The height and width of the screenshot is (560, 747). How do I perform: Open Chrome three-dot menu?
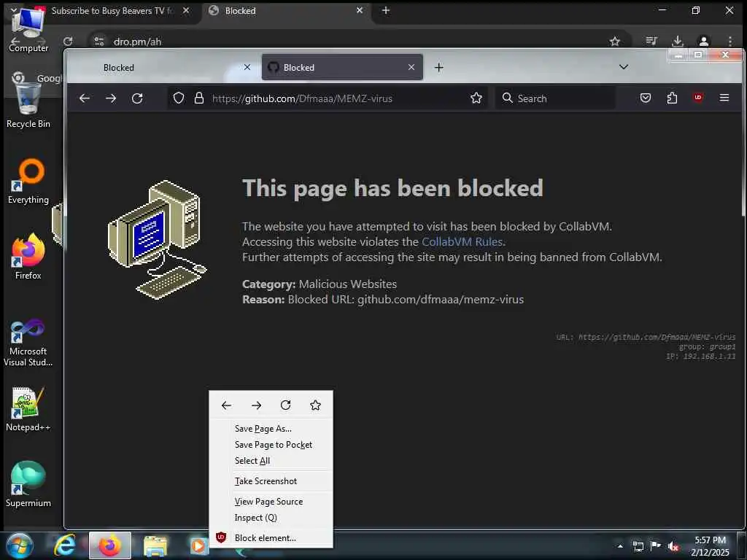pyautogui.click(x=729, y=42)
